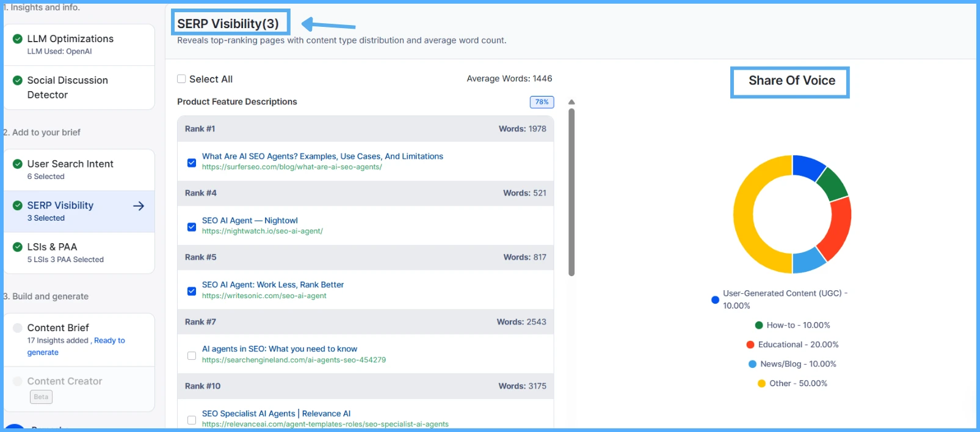This screenshot has width=980, height=432.
Task: Click the green check icon beside Social Discussion Detector
Action: pyautogui.click(x=18, y=81)
